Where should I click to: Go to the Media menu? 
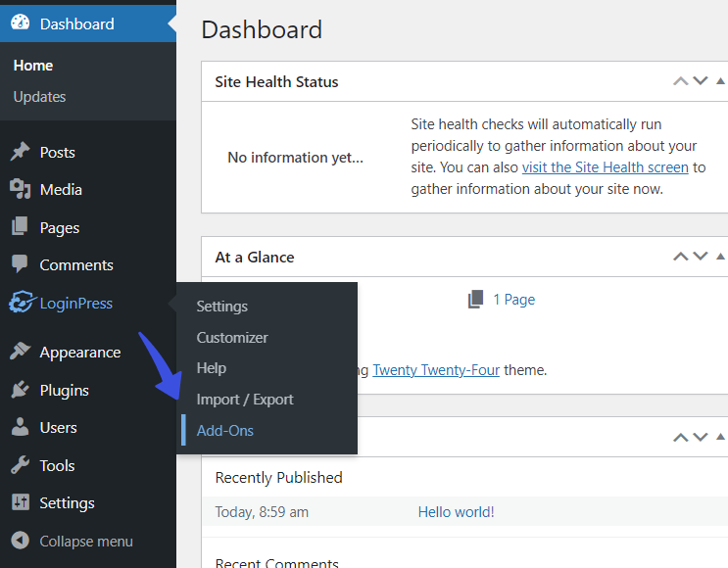pos(88,189)
